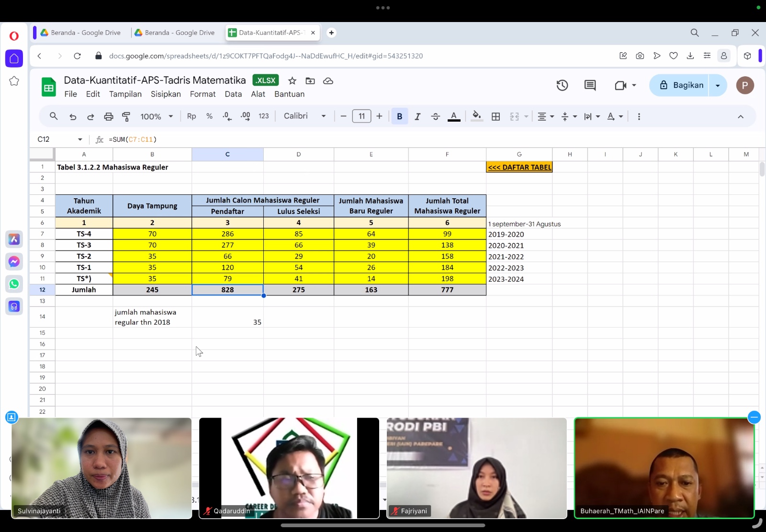Open the Sisipkan menu
Viewport: 766px width, 532px height.
[x=166, y=94]
